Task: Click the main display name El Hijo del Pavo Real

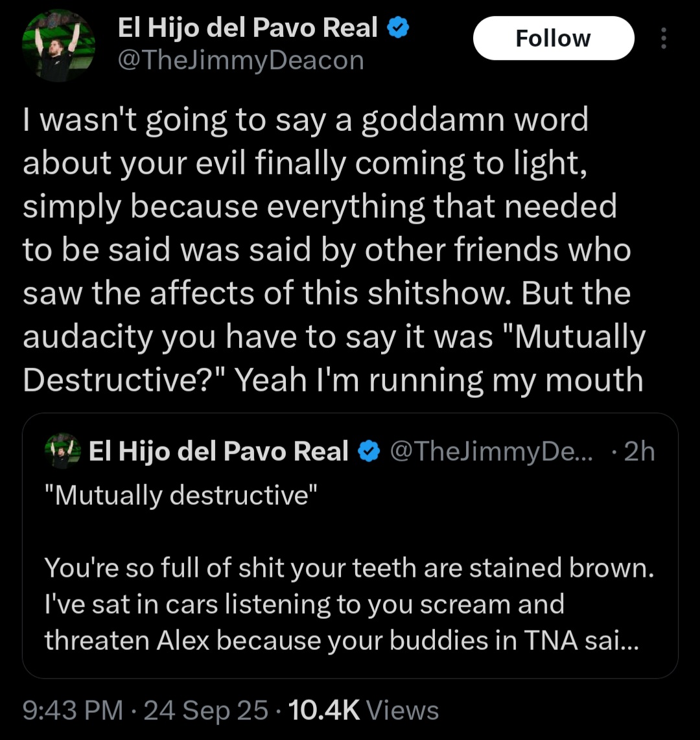Action: click(247, 28)
